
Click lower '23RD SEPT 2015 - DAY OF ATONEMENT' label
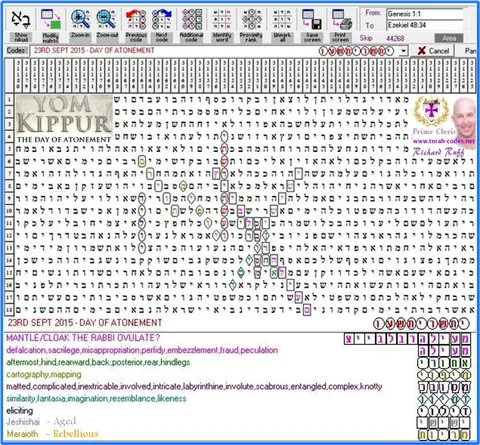coord(85,323)
